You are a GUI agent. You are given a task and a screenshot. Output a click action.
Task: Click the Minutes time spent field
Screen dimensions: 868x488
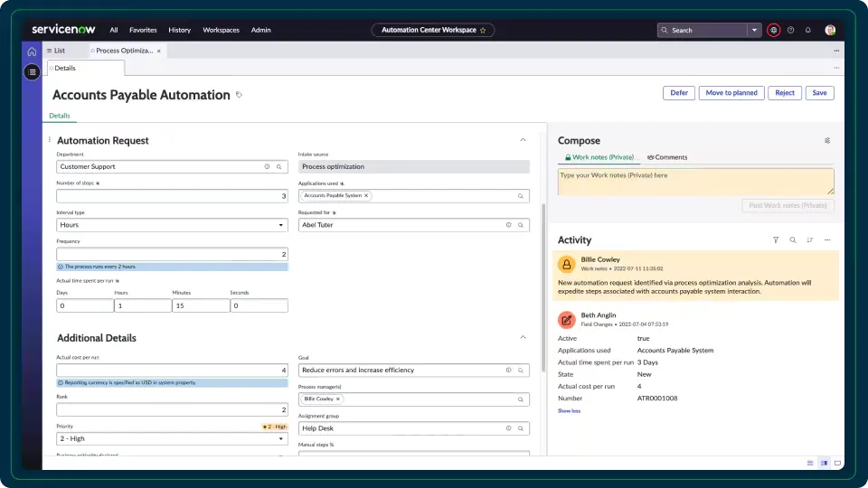[201, 305]
